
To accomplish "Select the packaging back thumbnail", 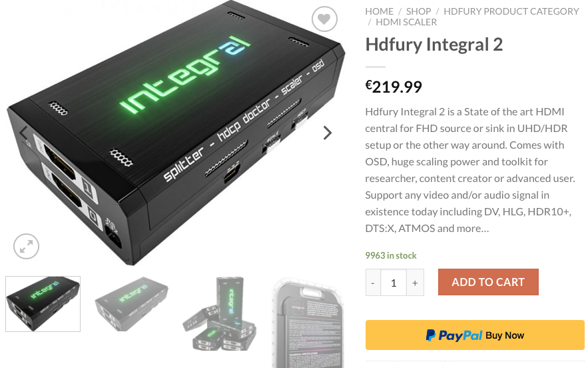I will point(308,323).
